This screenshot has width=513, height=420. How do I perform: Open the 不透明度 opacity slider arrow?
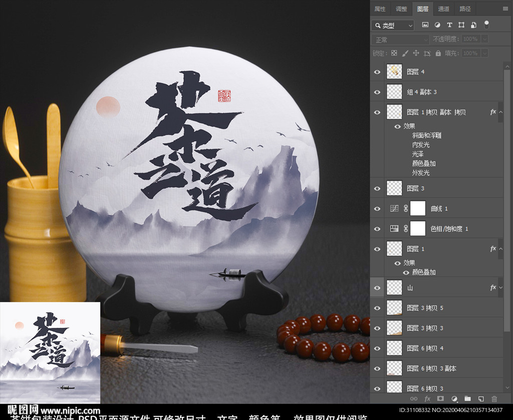click(485, 39)
